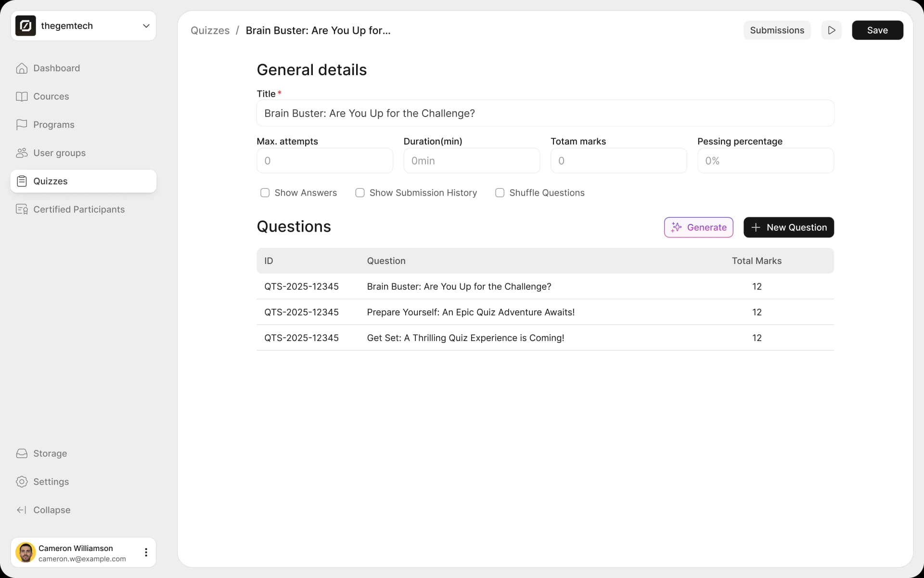924x578 pixels.
Task: Check Show Submission History option
Action: pyautogui.click(x=359, y=193)
